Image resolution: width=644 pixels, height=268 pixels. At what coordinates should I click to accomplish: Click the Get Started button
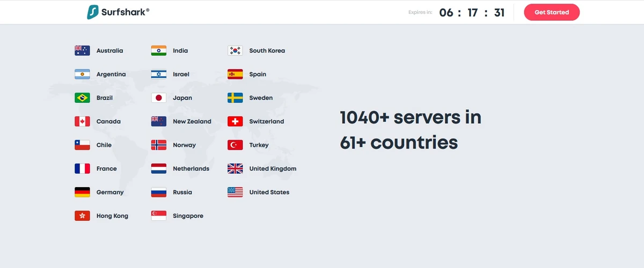[552, 12]
